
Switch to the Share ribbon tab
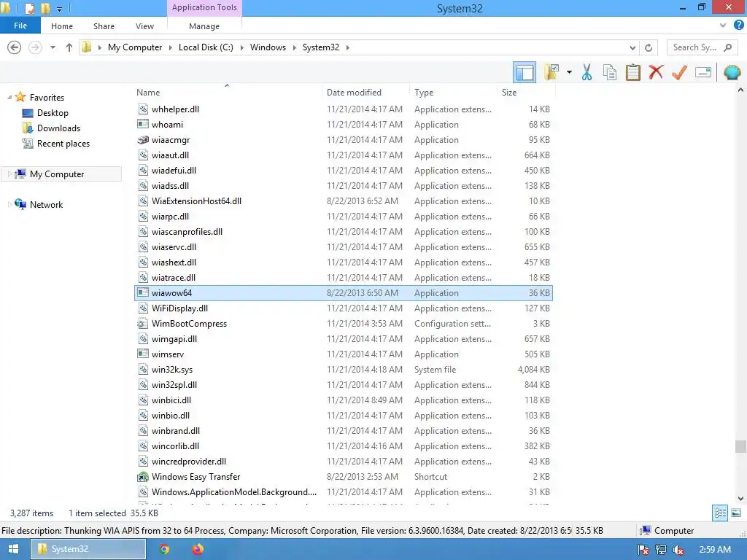coord(104,26)
